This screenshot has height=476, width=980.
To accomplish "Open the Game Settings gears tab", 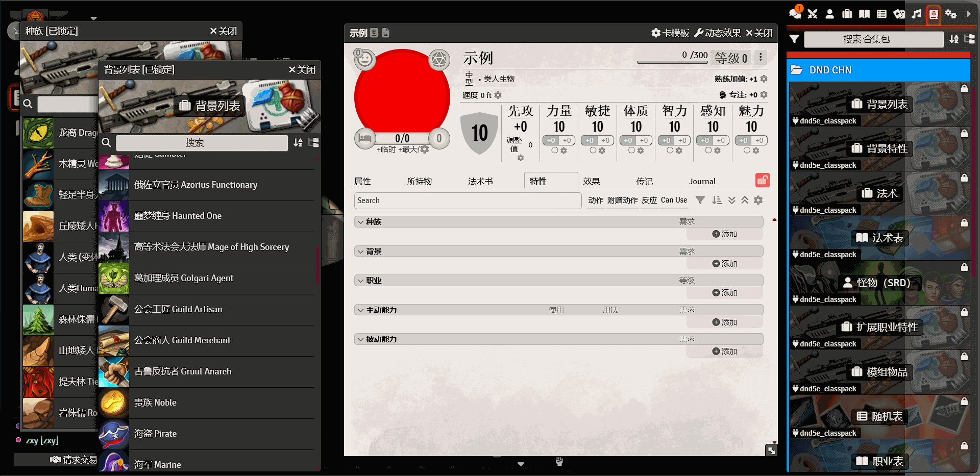I will click(950, 14).
